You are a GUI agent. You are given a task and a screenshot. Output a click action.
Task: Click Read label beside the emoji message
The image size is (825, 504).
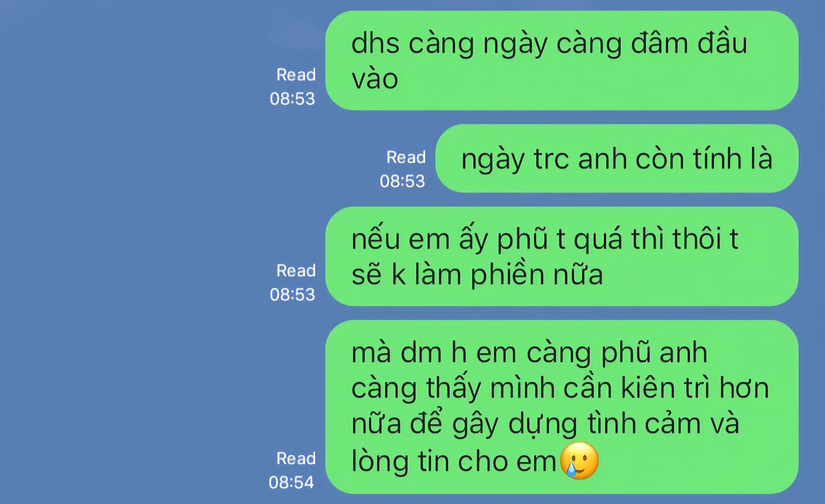click(x=296, y=458)
